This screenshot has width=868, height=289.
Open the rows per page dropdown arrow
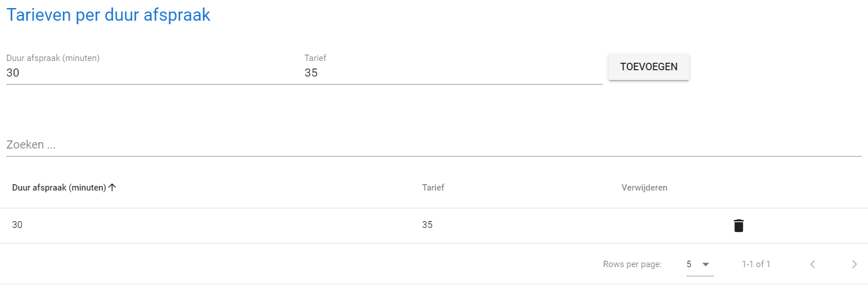[x=705, y=264]
